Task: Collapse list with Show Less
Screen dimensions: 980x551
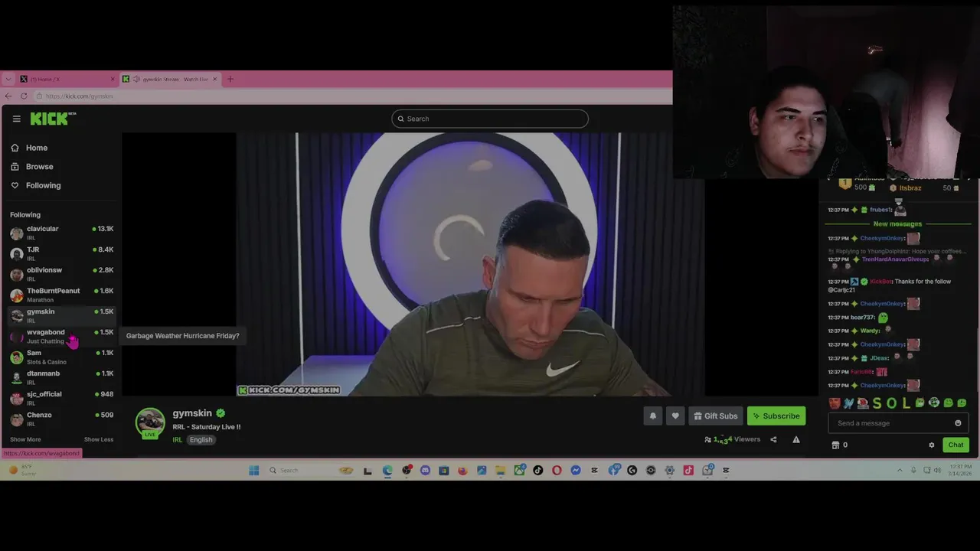Action: [99, 439]
